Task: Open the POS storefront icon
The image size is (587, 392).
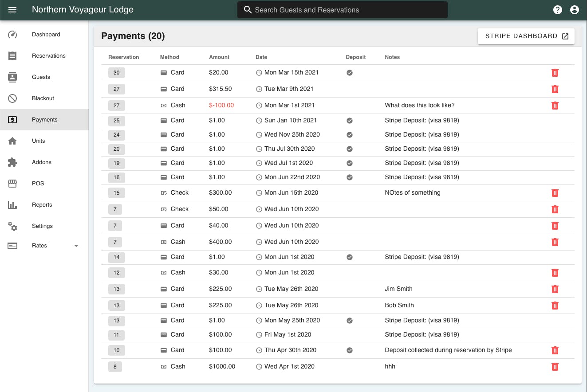Action: [x=12, y=183]
